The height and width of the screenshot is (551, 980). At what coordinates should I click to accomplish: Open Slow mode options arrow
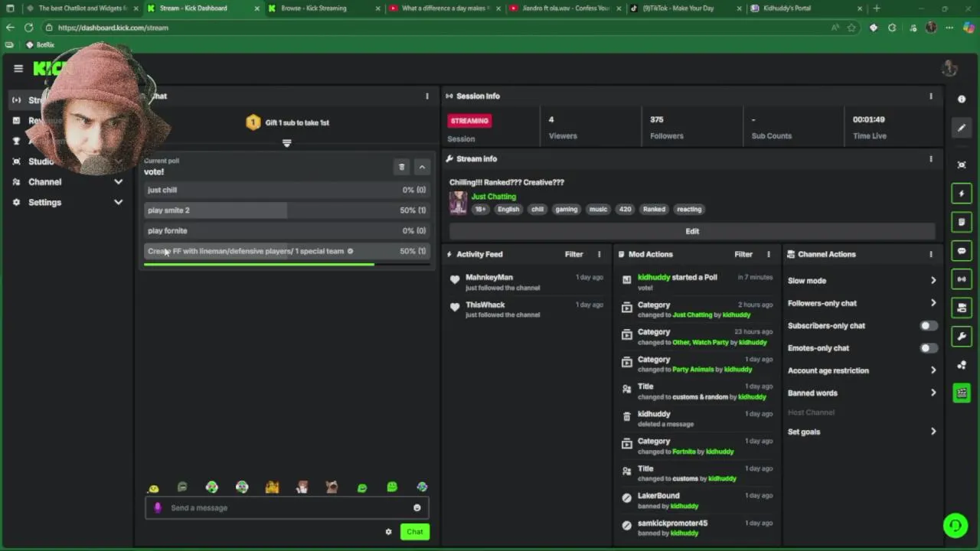pyautogui.click(x=933, y=281)
